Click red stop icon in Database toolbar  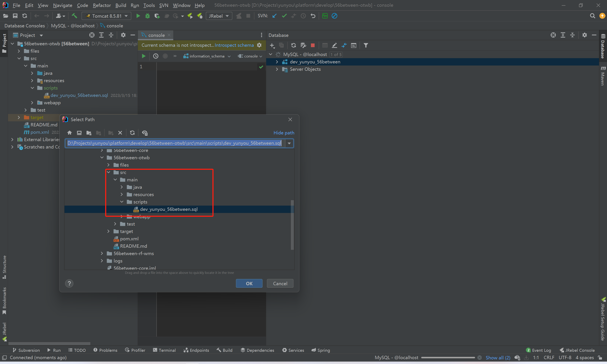313,45
